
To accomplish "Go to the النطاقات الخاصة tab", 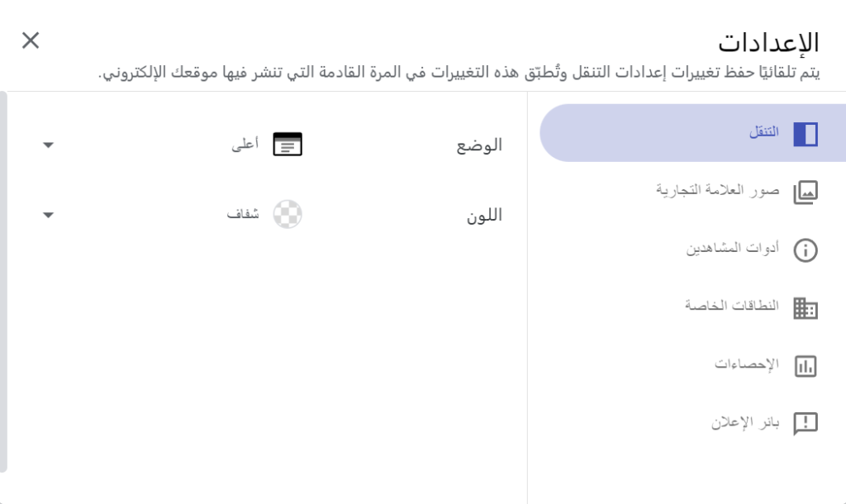I will [x=731, y=307].
